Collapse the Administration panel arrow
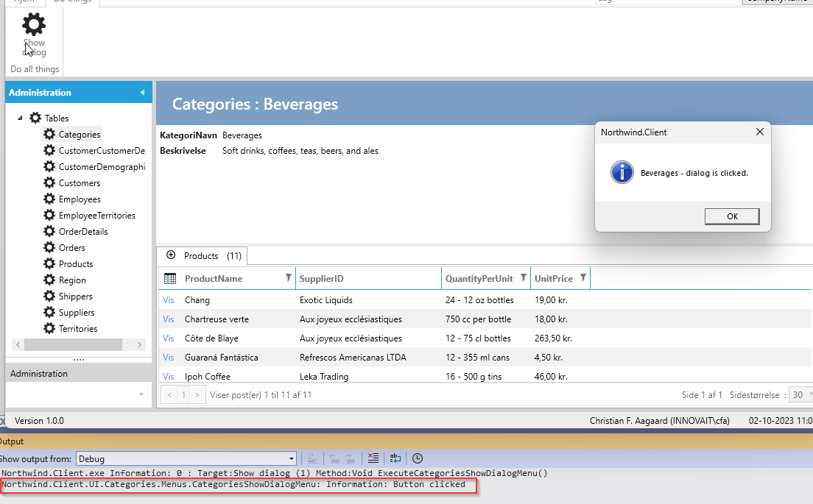Screen dimensions: 813x504 coord(142,93)
